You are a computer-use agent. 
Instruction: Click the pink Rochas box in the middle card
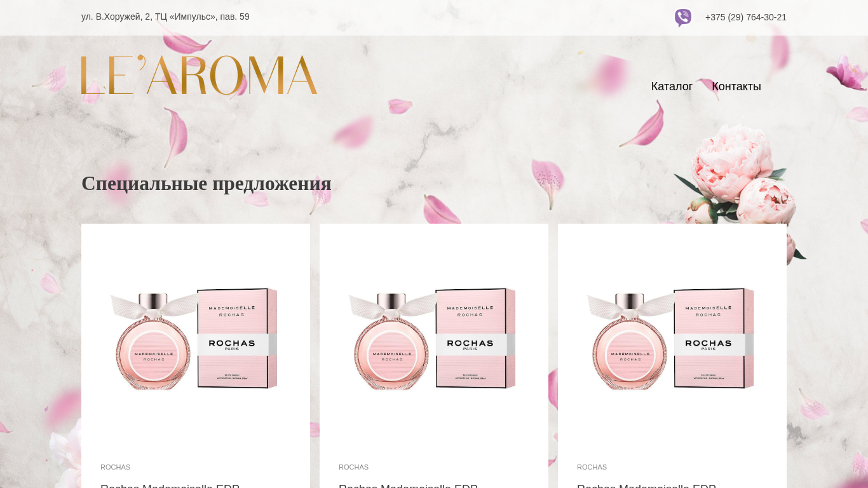click(x=475, y=338)
